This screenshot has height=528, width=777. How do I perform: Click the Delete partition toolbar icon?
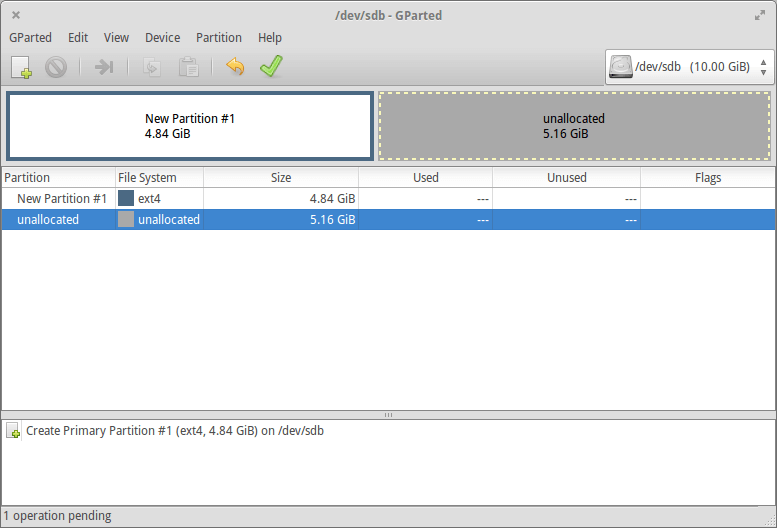coord(55,67)
